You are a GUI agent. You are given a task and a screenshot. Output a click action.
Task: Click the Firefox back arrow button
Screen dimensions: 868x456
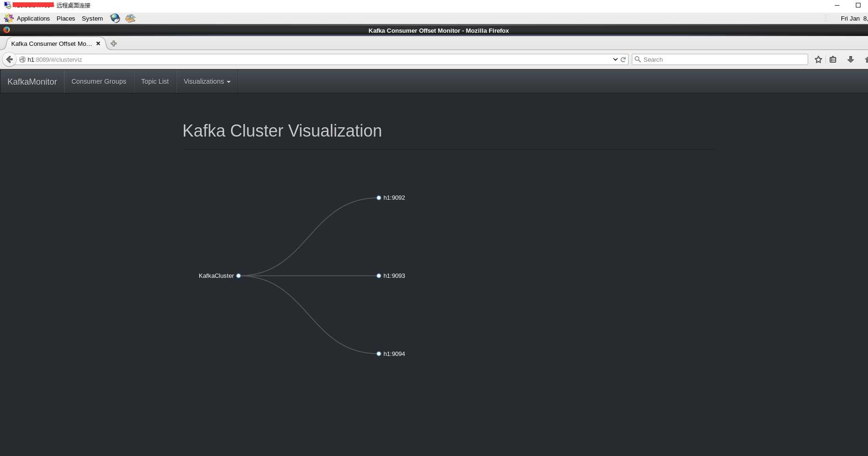(9, 59)
